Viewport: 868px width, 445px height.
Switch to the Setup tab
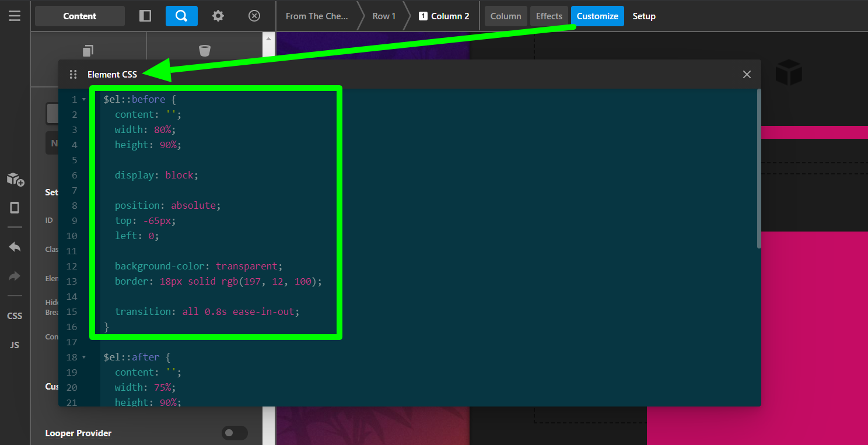click(x=644, y=16)
